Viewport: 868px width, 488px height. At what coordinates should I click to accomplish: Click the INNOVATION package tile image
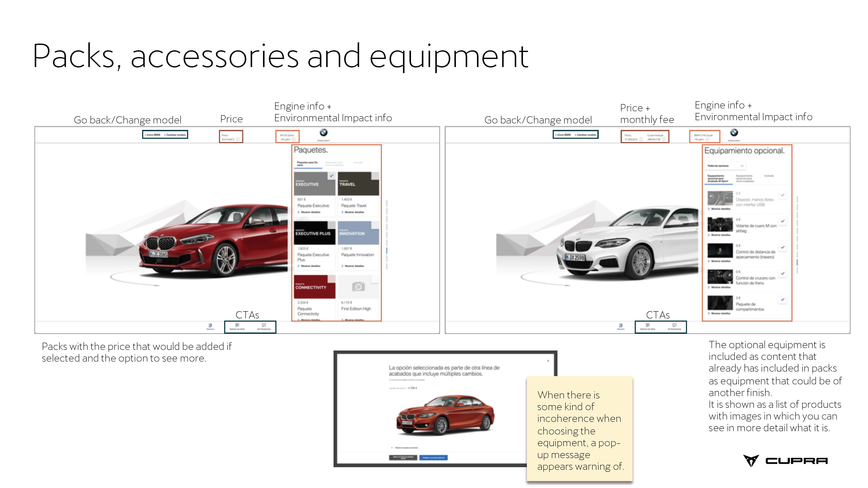click(358, 233)
